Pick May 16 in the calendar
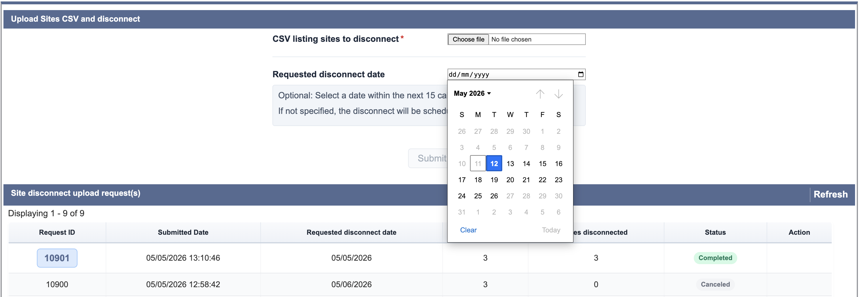This screenshot has width=868, height=297. pyautogui.click(x=559, y=163)
